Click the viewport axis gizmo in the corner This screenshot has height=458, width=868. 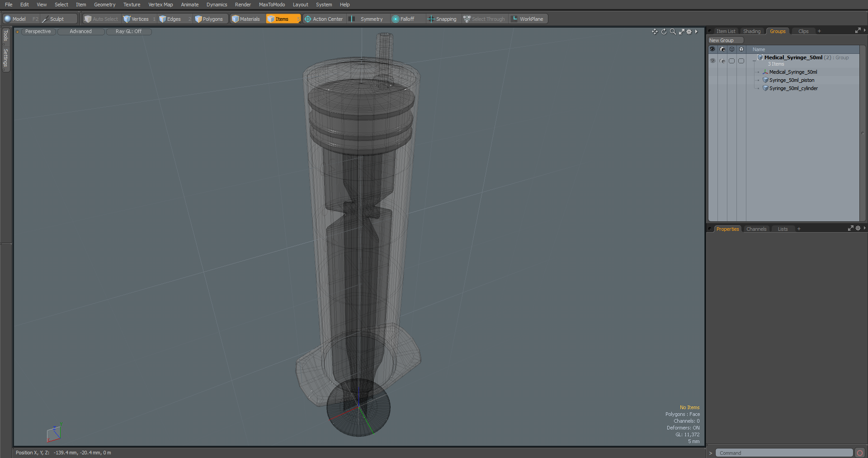click(x=54, y=434)
